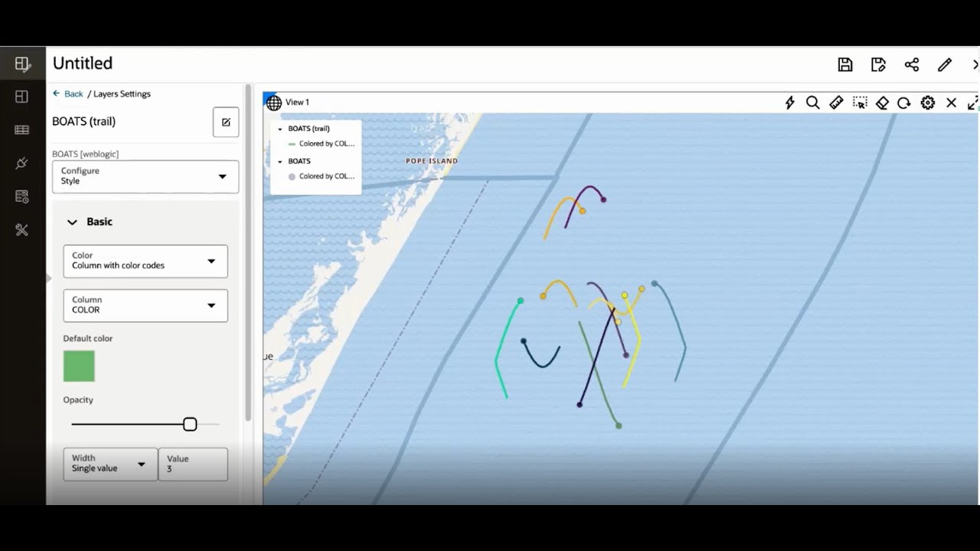Select the ruler measure tool
The image size is (980, 551).
[x=836, y=103]
